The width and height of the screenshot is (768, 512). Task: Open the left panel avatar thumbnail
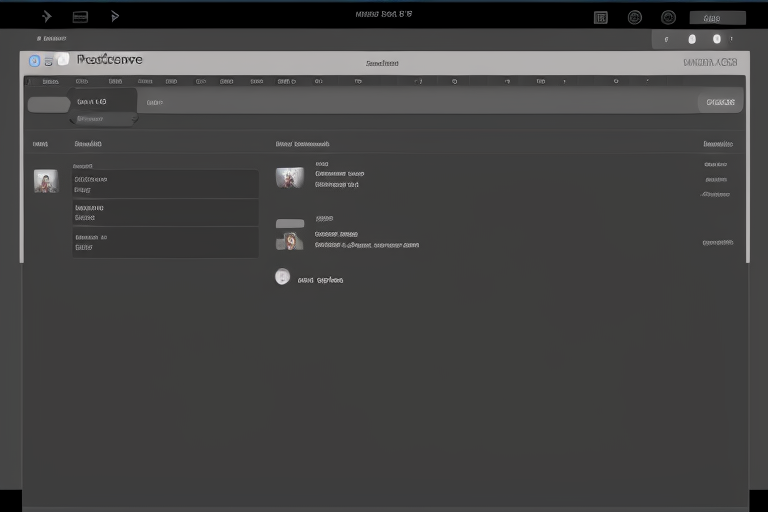[x=46, y=181]
